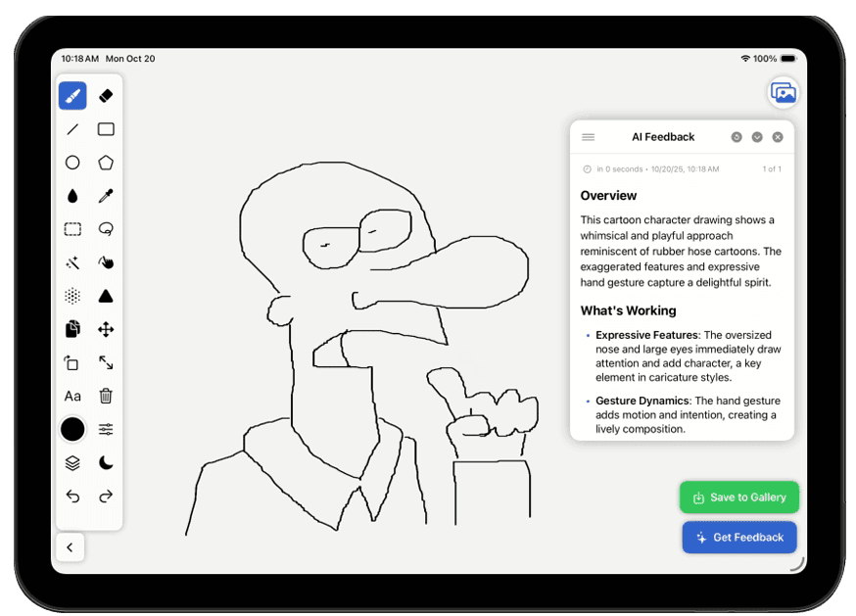The height and width of the screenshot is (616, 856).
Task: Collapse the AI Feedback panel chevron
Action: (x=757, y=137)
